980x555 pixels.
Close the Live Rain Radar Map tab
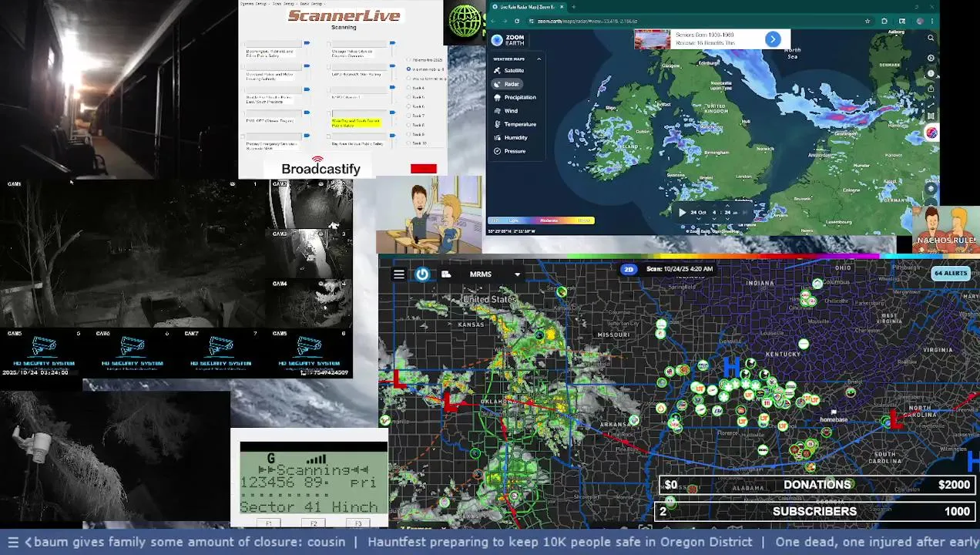tap(562, 7)
